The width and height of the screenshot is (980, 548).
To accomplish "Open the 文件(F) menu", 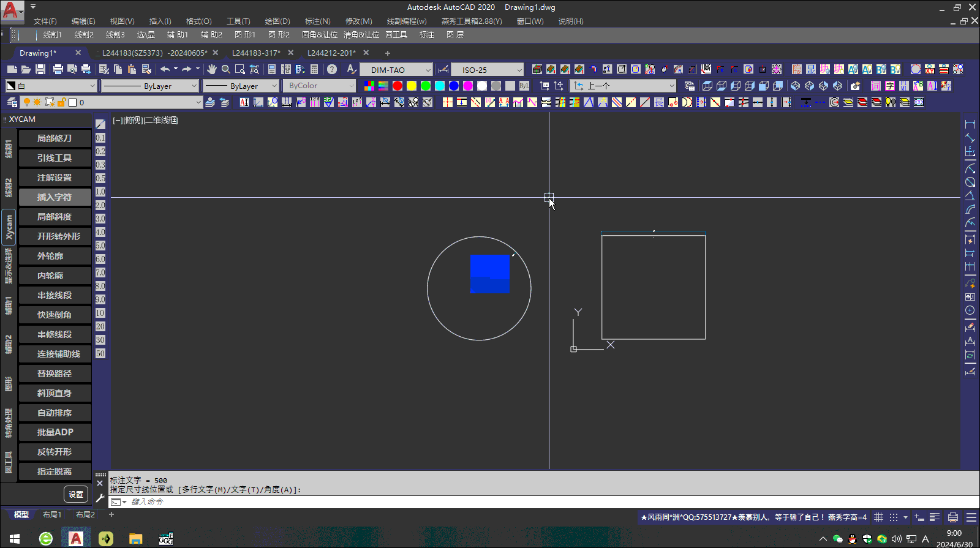I will [x=45, y=21].
